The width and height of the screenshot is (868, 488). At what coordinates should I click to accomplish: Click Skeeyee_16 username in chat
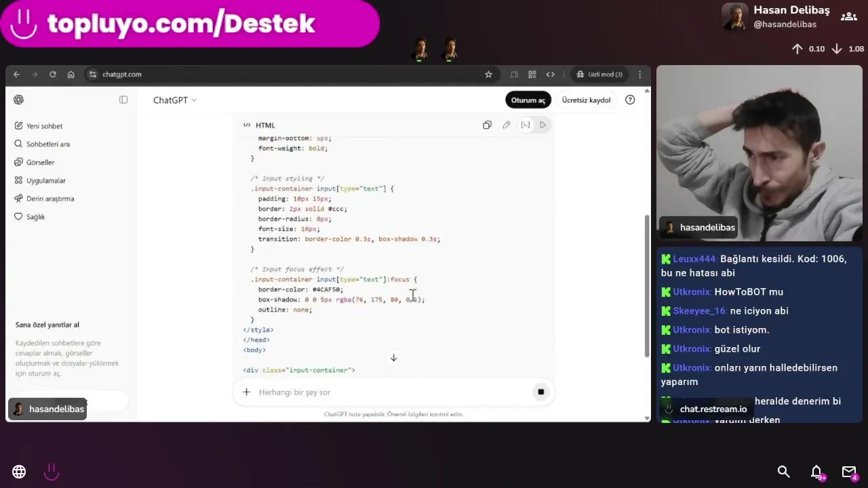(700, 311)
